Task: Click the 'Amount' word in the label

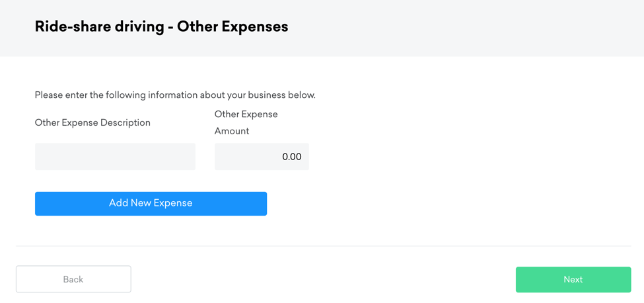Action: 232,131
